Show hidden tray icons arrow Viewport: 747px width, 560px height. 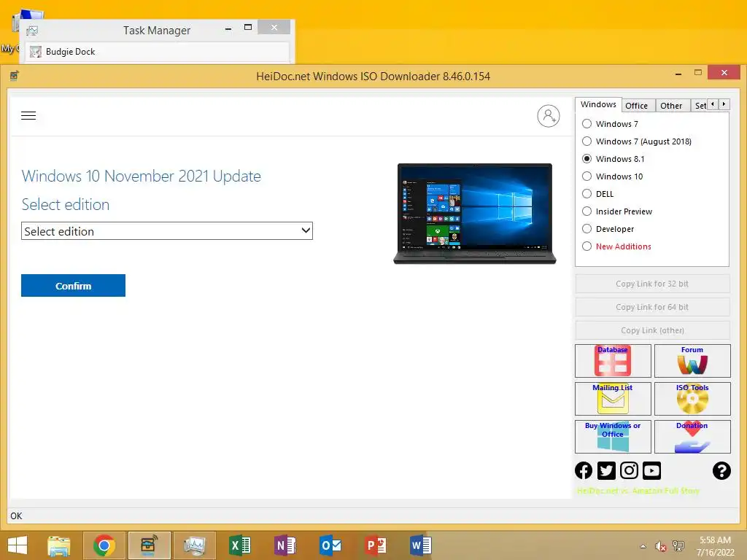click(x=643, y=546)
